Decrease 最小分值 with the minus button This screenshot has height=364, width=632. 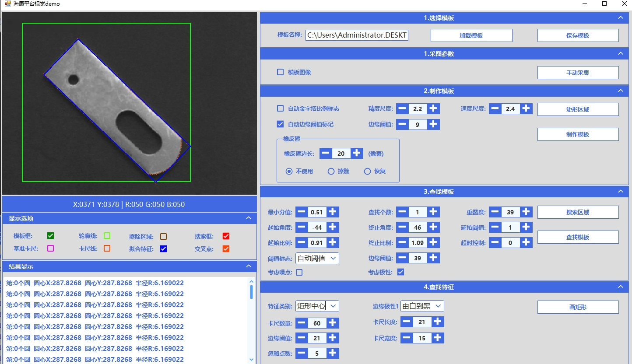click(x=302, y=212)
